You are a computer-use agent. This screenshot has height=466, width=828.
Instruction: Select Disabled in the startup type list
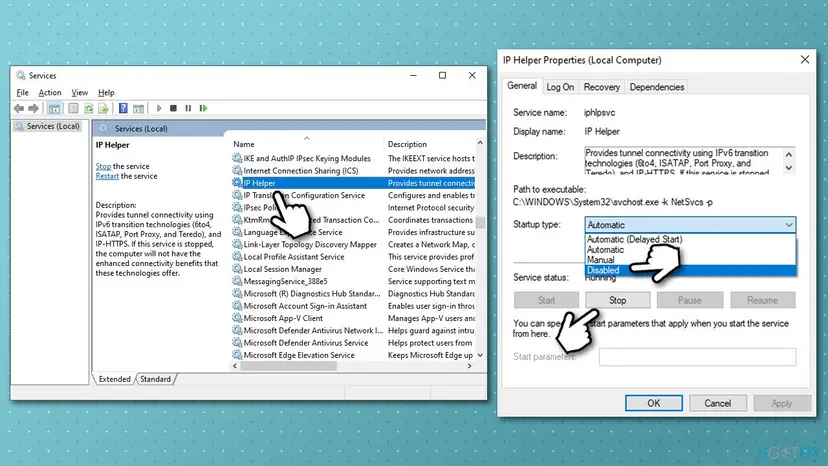tap(691, 271)
